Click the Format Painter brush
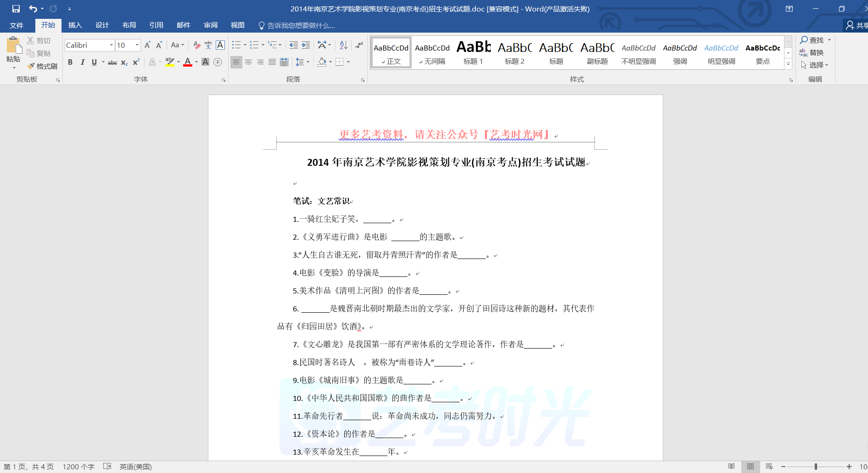The width and height of the screenshot is (868, 473). 42,66
